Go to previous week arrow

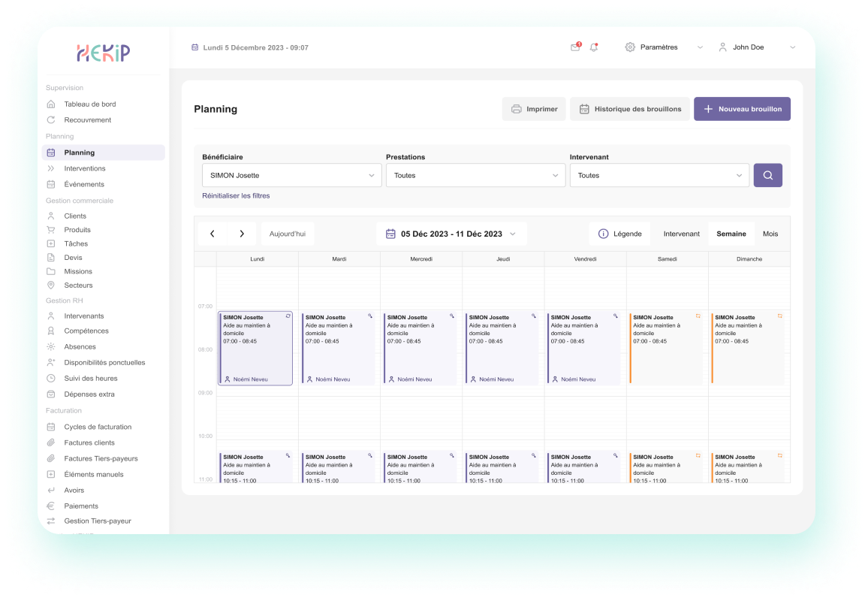(212, 234)
